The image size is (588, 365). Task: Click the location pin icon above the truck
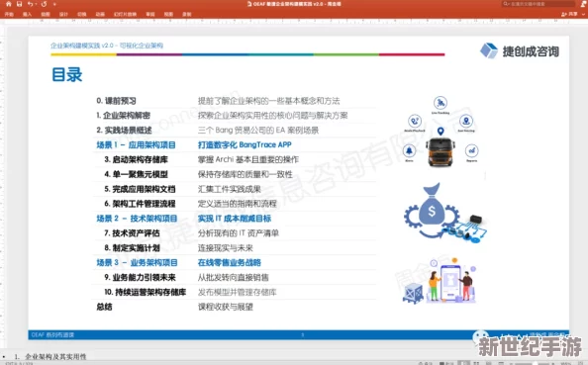(441, 132)
